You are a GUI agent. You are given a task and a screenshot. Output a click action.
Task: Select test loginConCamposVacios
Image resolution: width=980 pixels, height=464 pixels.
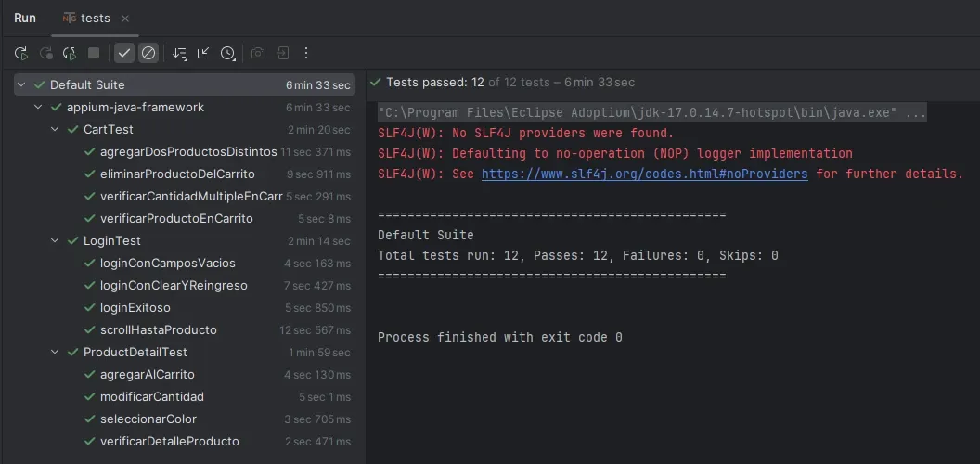[x=184, y=264]
